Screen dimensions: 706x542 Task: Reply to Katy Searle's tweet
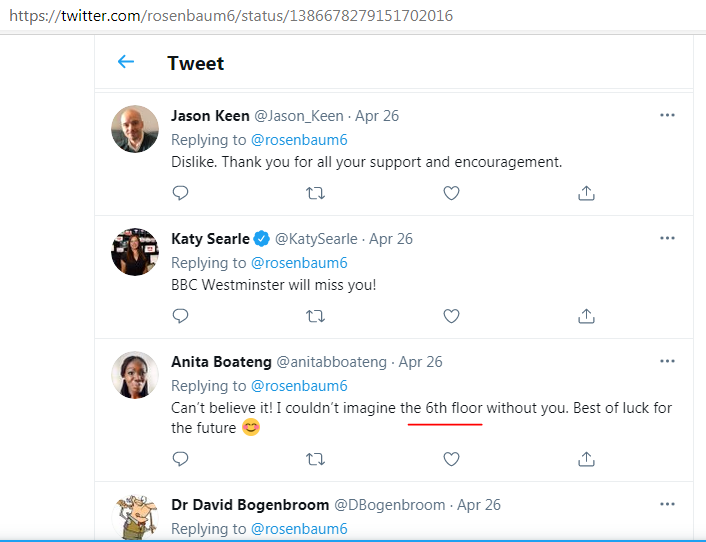(180, 316)
